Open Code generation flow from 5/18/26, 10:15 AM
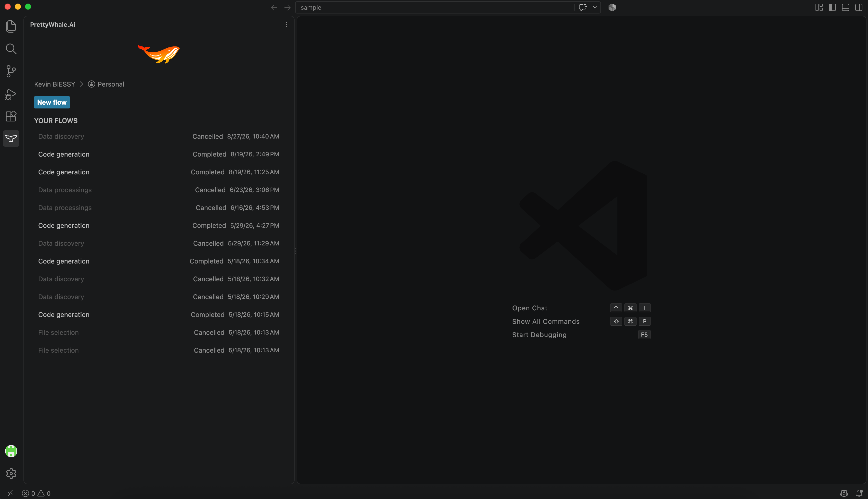 click(x=159, y=315)
